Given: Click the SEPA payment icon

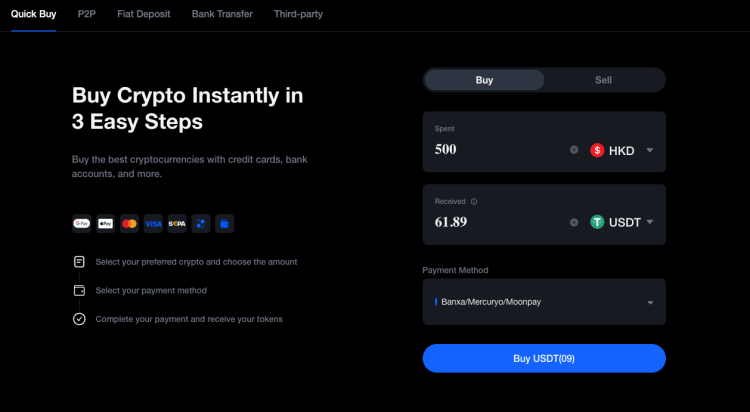Looking at the screenshot, I should [177, 224].
